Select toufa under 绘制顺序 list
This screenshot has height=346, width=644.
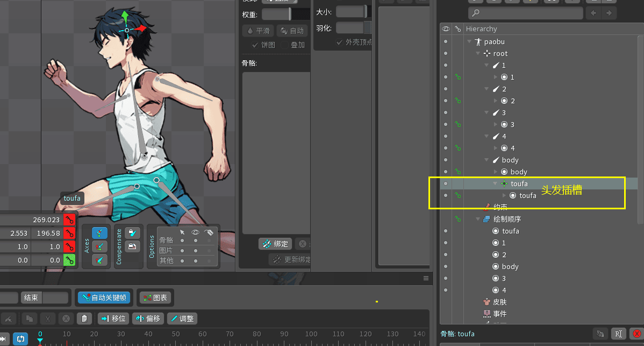(510, 231)
